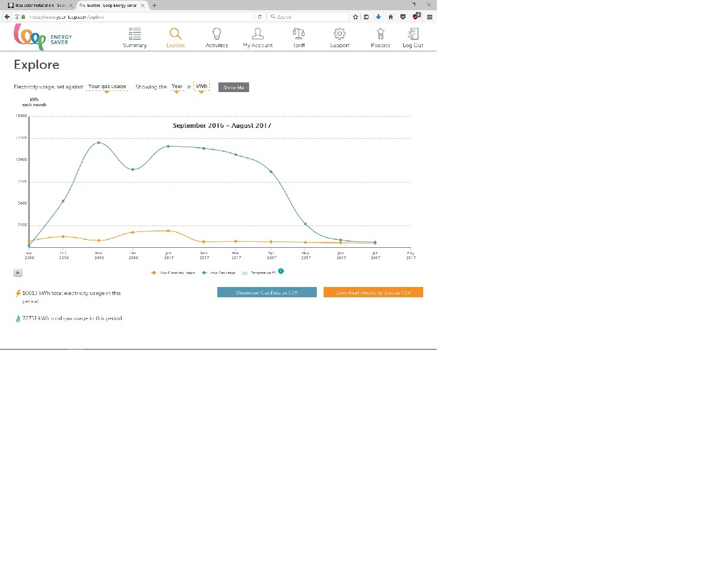This screenshot has width=728, height=582.
Task: Open Activities via the lightbulb icon
Action: pyautogui.click(x=217, y=34)
